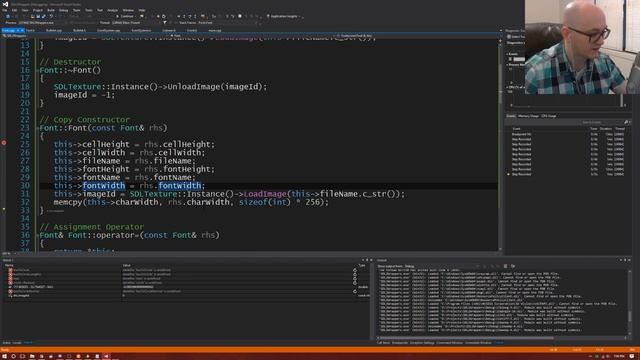This screenshot has height=360, width=640.
Task: Switch to the Immediate Window tab
Action: click(478, 343)
